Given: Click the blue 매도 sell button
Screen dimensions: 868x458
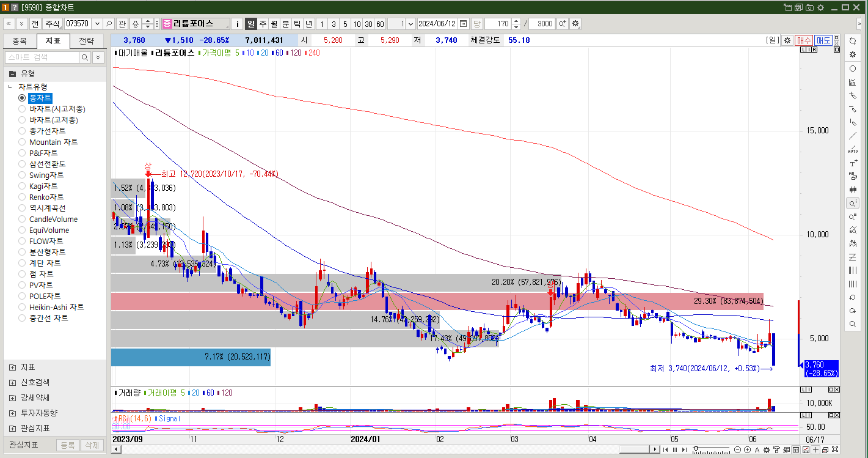Looking at the screenshot, I should (x=823, y=40).
